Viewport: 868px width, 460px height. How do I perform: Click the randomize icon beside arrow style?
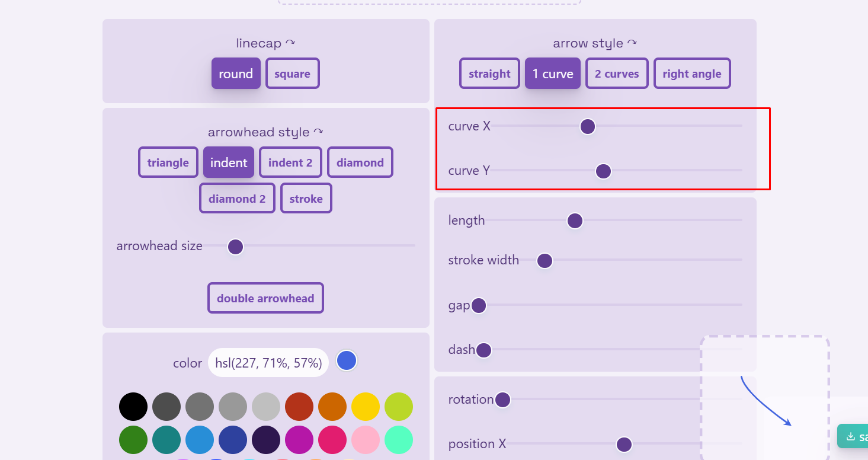pyautogui.click(x=632, y=43)
